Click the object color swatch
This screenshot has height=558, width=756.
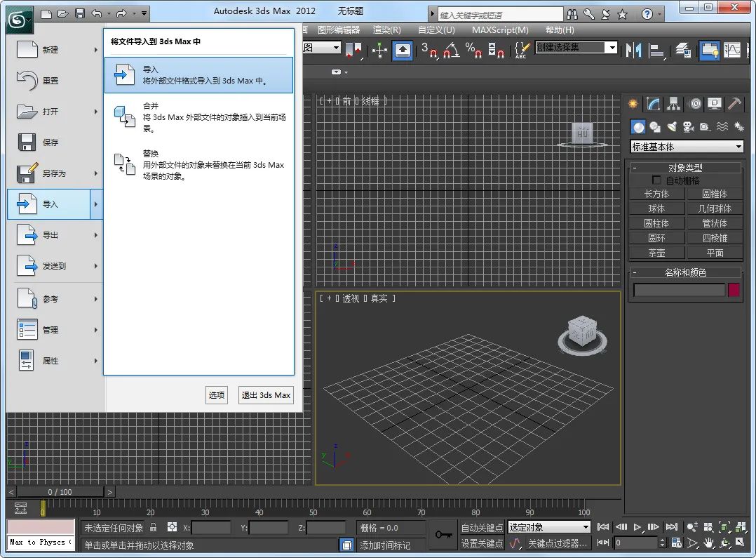(x=734, y=290)
